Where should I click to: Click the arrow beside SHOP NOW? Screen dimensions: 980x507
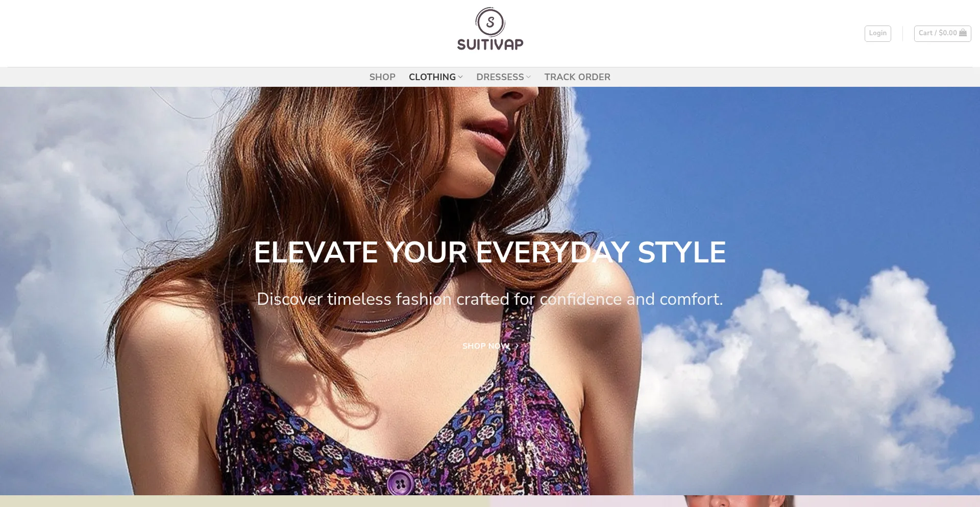coord(517,346)
